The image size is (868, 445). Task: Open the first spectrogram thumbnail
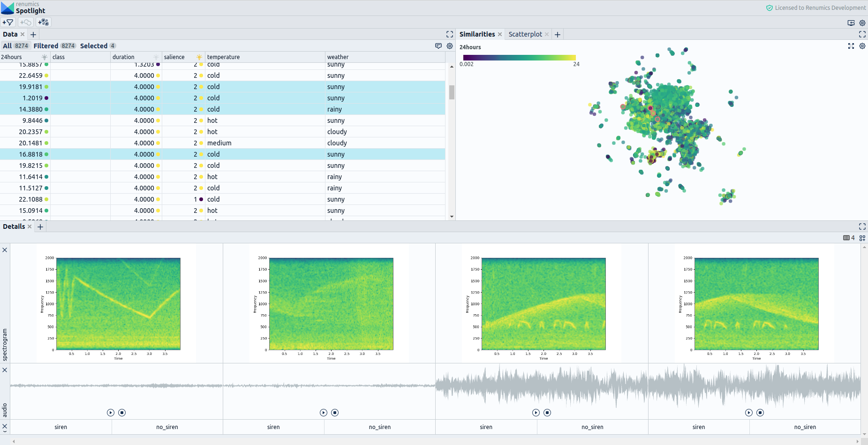click(116, 303)
